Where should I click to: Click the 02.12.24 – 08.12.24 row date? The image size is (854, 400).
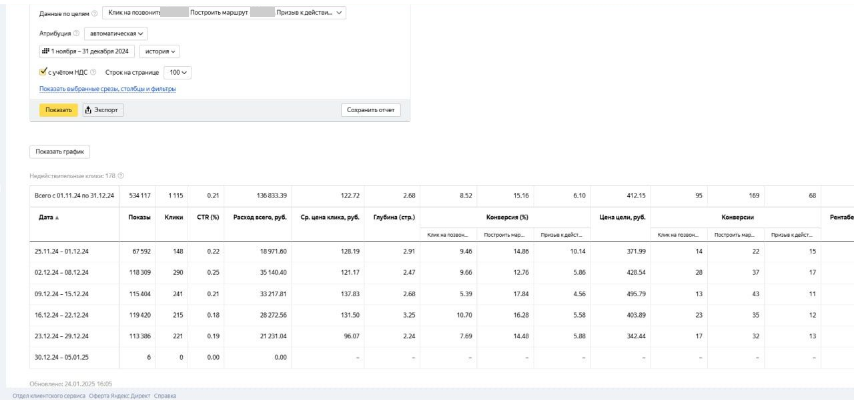pyautogui.click(x=64, y=272)
